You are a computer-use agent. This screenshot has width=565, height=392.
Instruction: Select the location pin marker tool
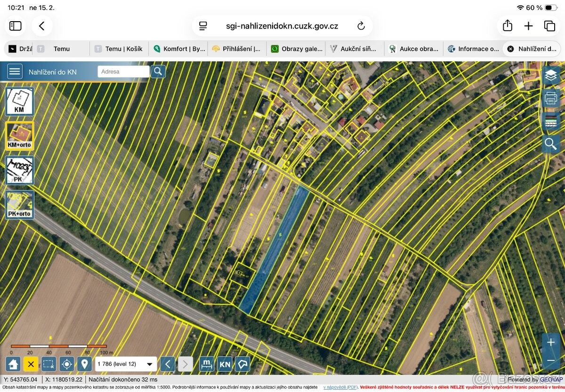coord(84,364)
